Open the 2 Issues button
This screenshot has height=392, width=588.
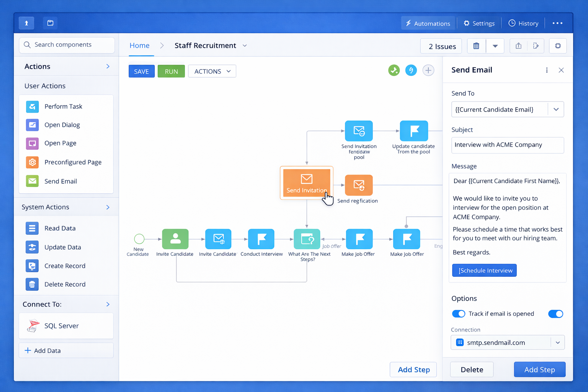(441, 46)
